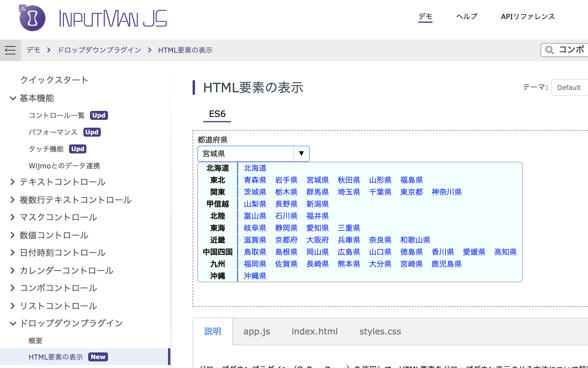
Task: Select 三重県 from the dropdown
Action: 349,228
